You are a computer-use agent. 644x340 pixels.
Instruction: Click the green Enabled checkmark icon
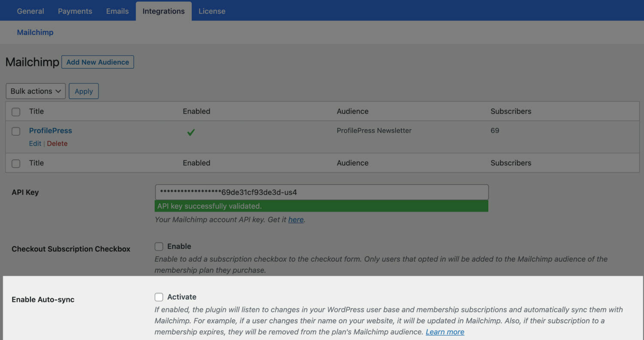[x=191, y=132]
